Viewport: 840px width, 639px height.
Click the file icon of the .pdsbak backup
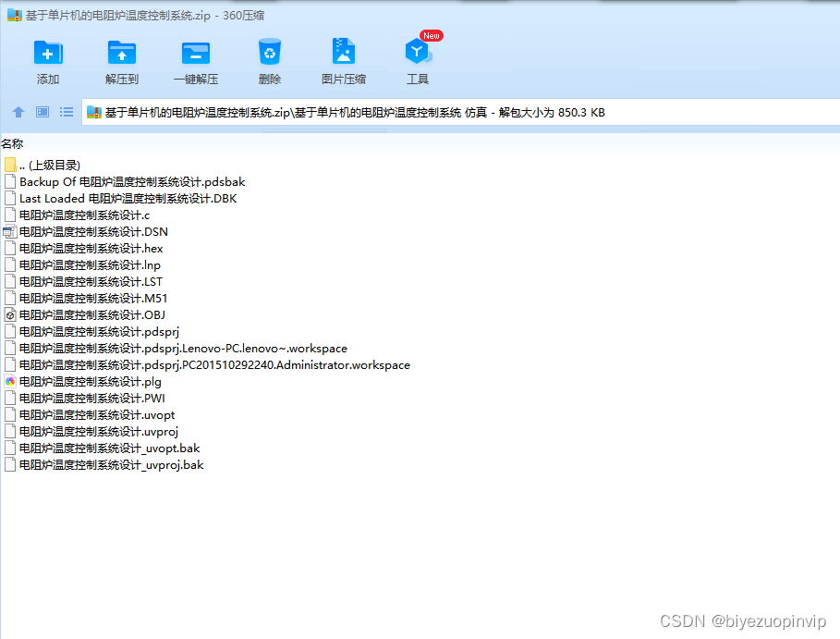point(10,181)
